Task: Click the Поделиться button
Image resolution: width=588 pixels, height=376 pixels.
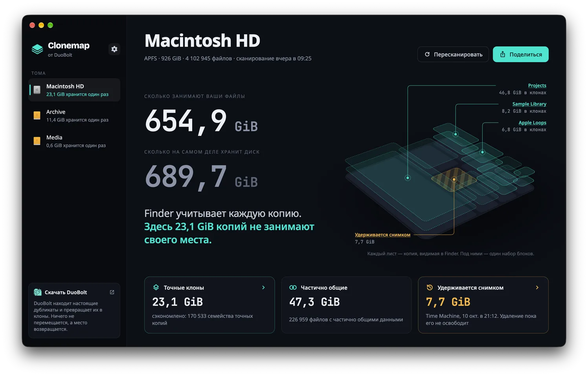Action: [x=521, y=54]
